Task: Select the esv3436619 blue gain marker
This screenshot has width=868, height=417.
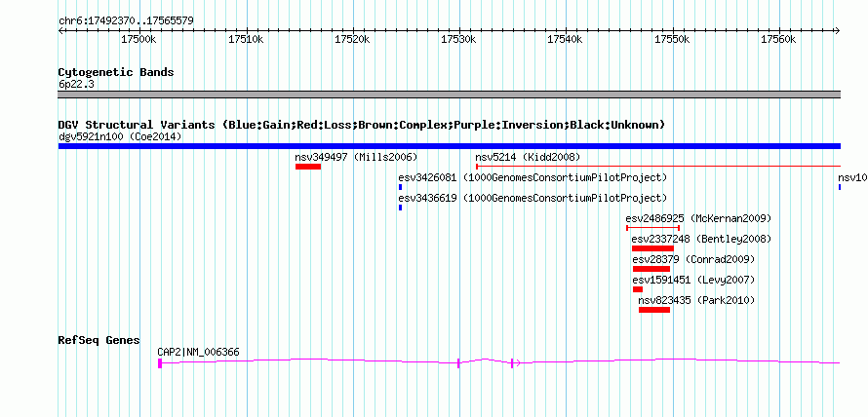Action: tap(400, 208)
